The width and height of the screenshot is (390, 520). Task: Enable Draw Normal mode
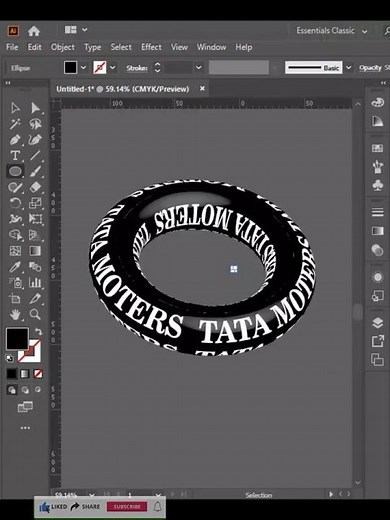pyautogui.click(x=12, y=390)
